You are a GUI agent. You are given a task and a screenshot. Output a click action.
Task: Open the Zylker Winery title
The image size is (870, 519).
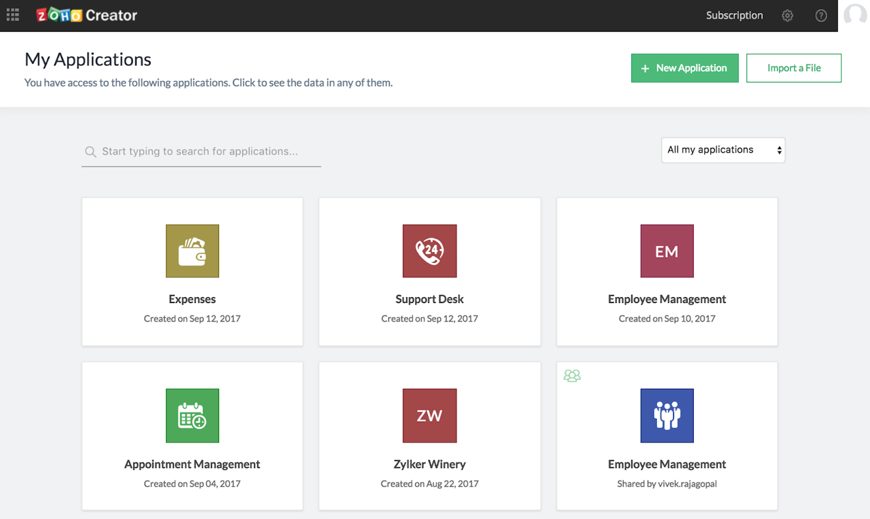[x=429, y=464]
